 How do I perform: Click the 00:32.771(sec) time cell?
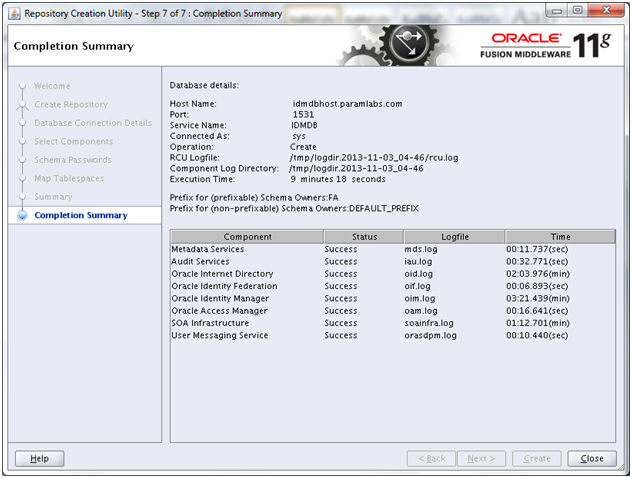click(537, 262)
